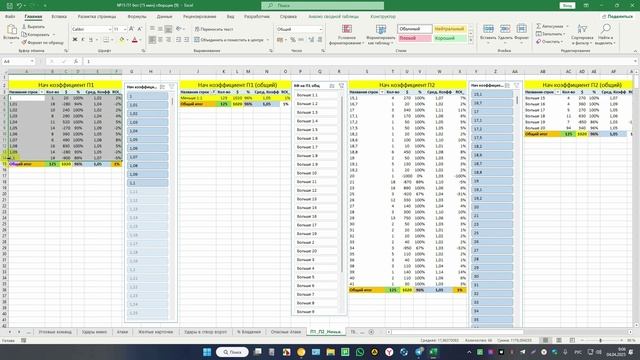Screen dimensions: 640x360
Task: Open the Файл menu
Action: click(10, 17)
